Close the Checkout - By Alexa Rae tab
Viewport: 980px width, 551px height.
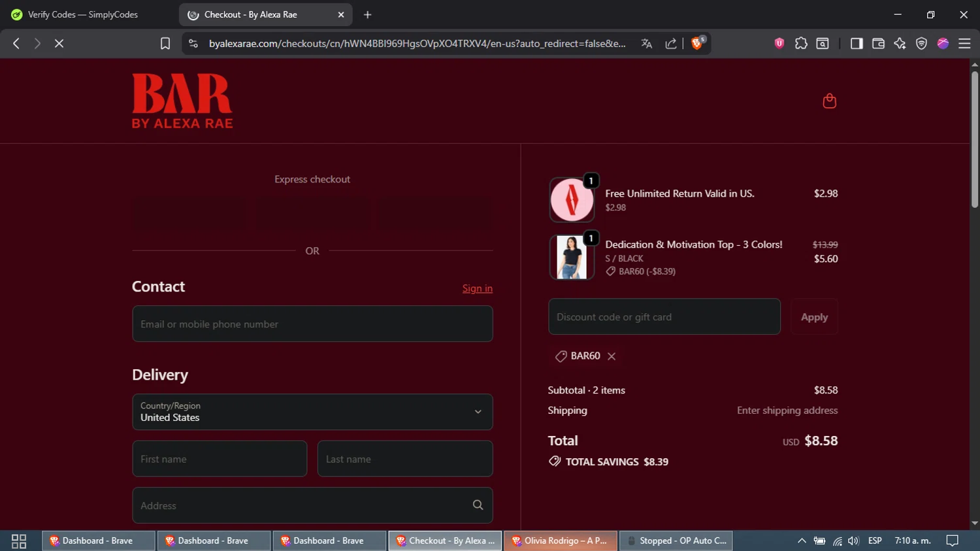click(341, 14)
